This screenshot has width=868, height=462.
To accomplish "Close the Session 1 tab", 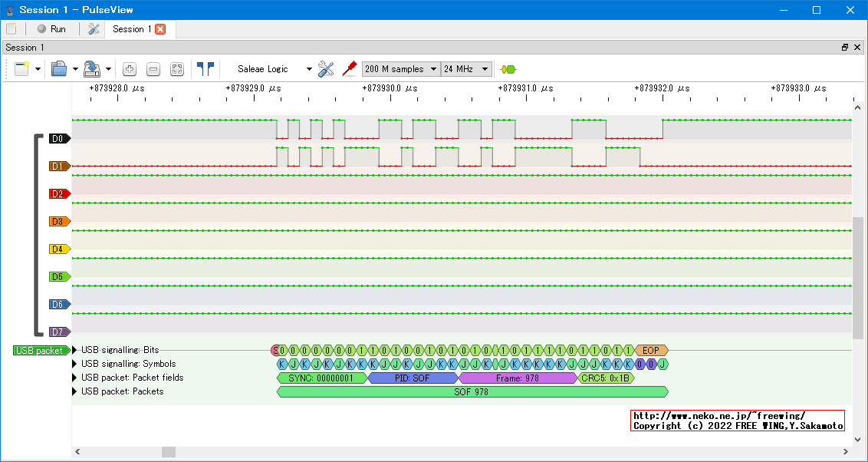I will point(160,29).
